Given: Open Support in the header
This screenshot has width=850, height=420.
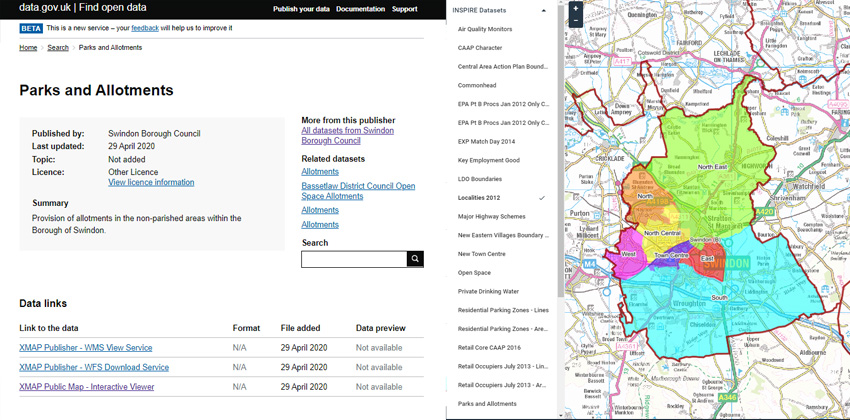Looking at the screenshot, I should pos(404,9).
